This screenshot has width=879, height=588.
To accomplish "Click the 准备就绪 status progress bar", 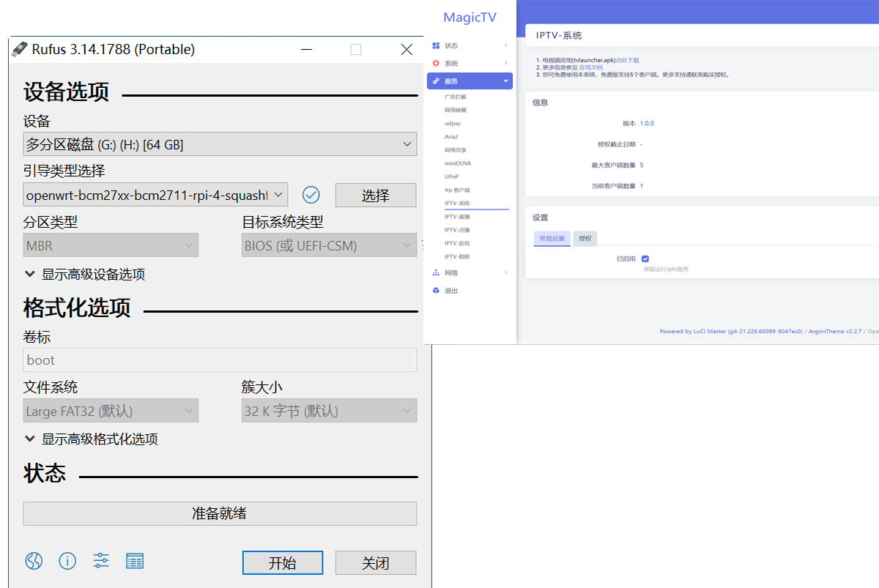I will click(220, 513).
